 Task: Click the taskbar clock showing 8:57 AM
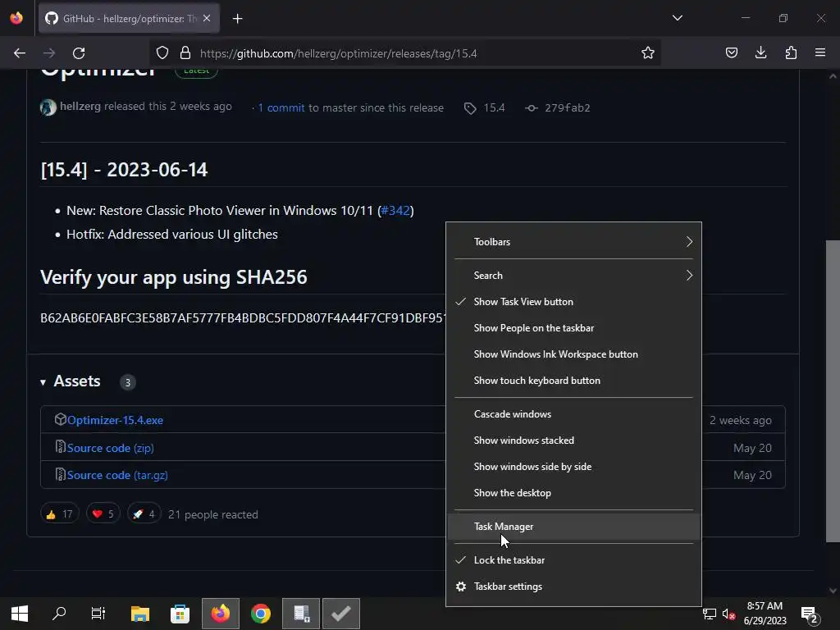point(765,614)
